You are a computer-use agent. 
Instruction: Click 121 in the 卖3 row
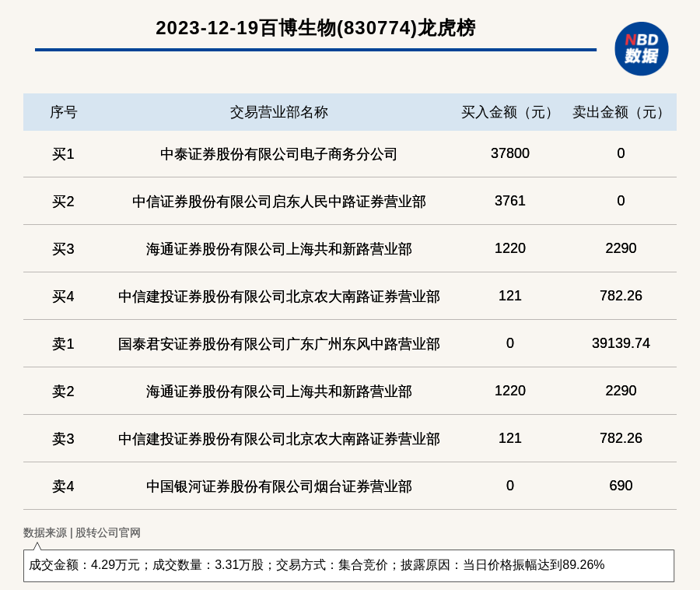pos(509,437)
